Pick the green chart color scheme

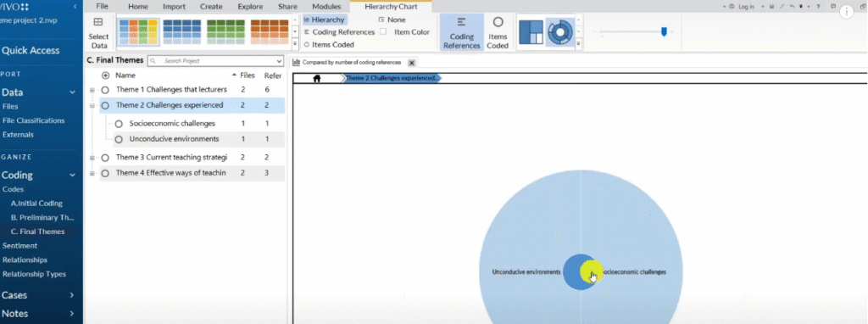coord(225,31)
